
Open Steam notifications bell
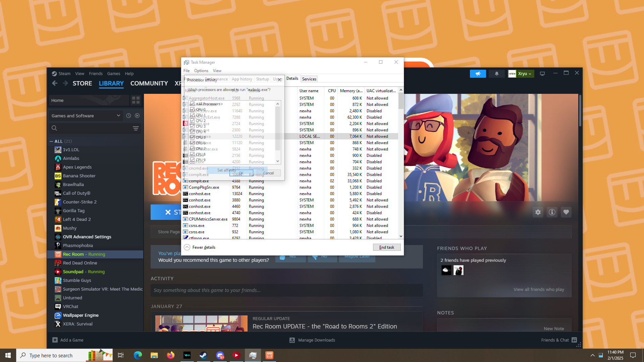[x=496, y=74]
